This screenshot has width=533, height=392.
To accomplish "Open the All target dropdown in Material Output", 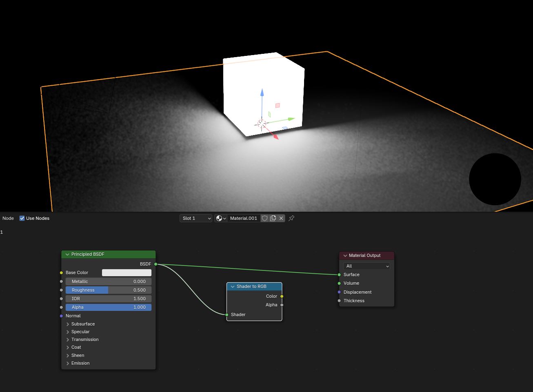I will point(366,266).
